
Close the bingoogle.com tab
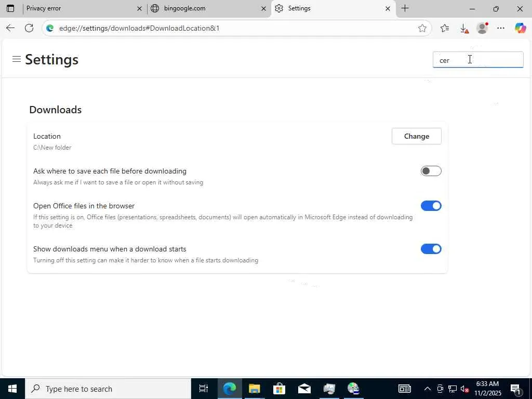click(x=263, y=9)
